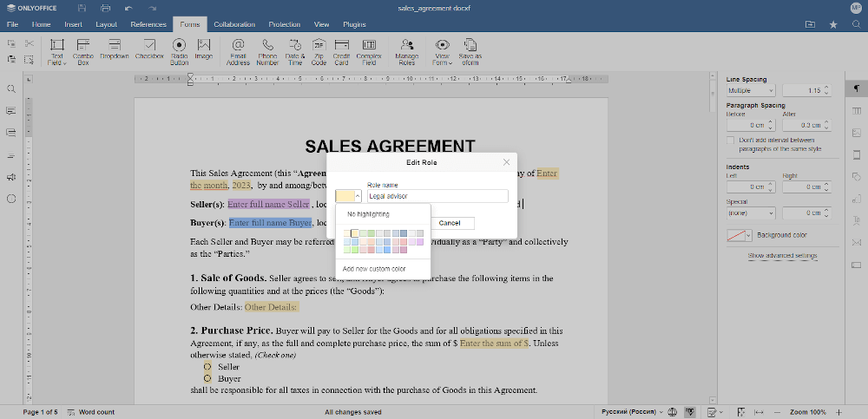Switch to the Collaboration tab

coord(234,25)
